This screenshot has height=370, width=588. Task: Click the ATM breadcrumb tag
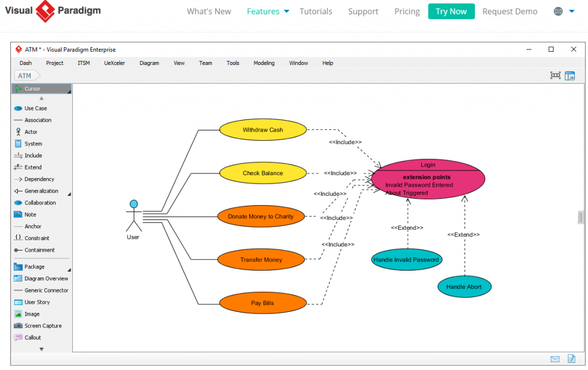tap(27, 76)
